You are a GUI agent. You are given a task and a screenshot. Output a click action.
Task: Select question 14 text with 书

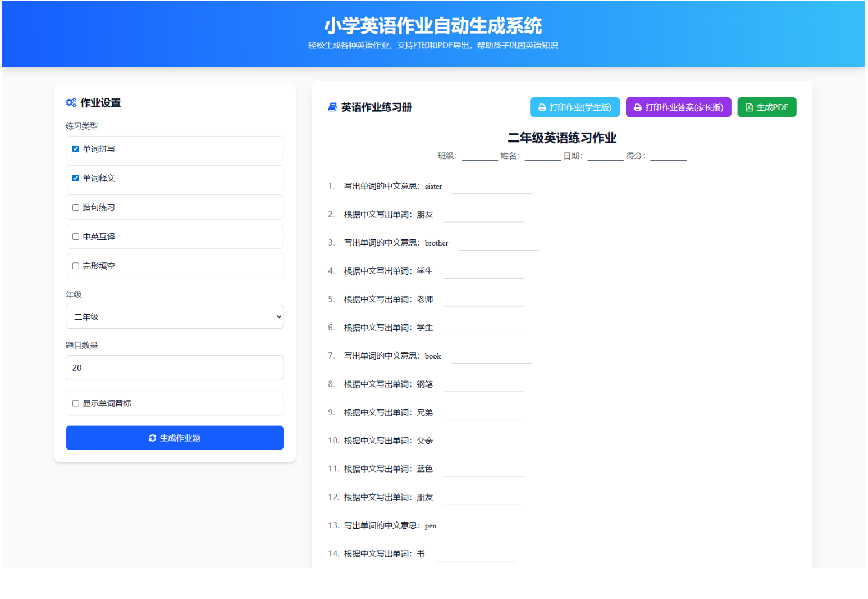(x=385, y=554)
